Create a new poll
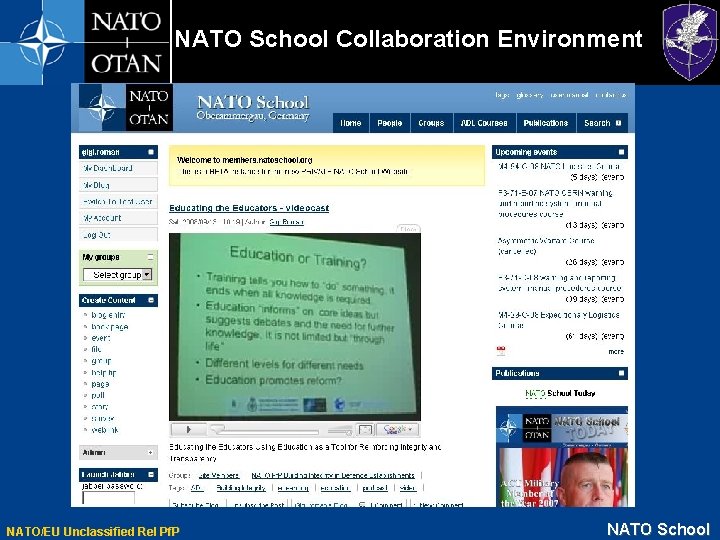 pos(98,395)
